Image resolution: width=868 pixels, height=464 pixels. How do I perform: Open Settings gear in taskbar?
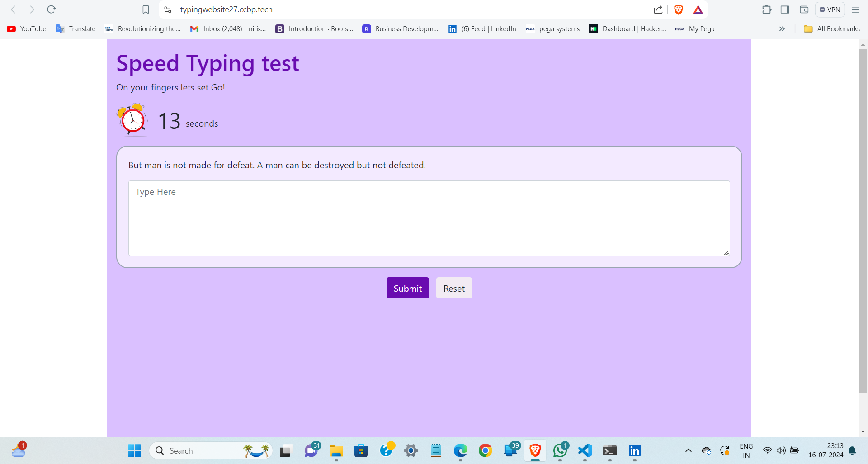click(410, 450)
